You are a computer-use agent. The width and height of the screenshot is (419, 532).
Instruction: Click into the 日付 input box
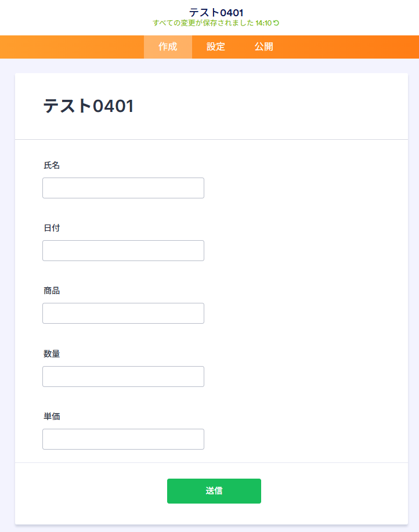[123, 251]
